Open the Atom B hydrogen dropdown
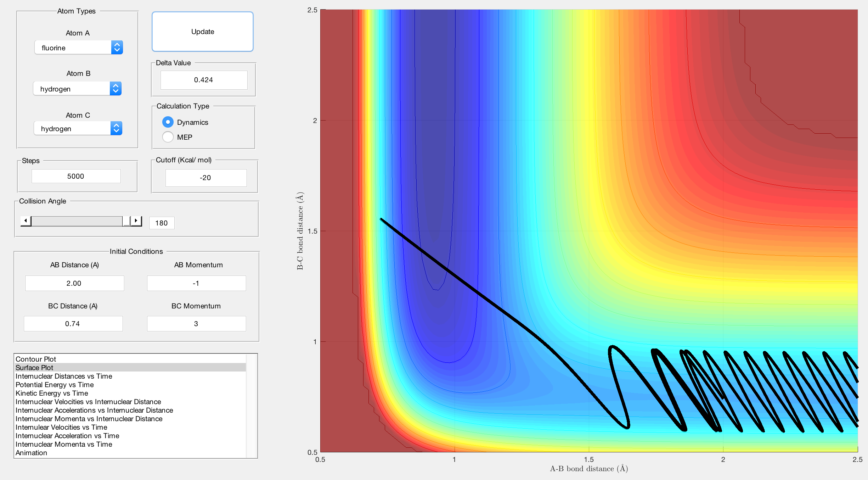The image size is (868, 480). coord(77,89)
